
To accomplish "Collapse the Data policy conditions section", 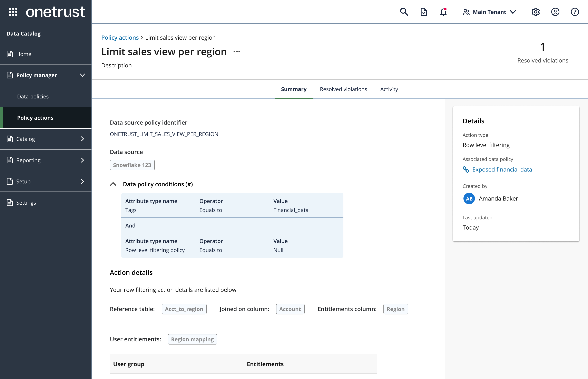I will [113, 184].
